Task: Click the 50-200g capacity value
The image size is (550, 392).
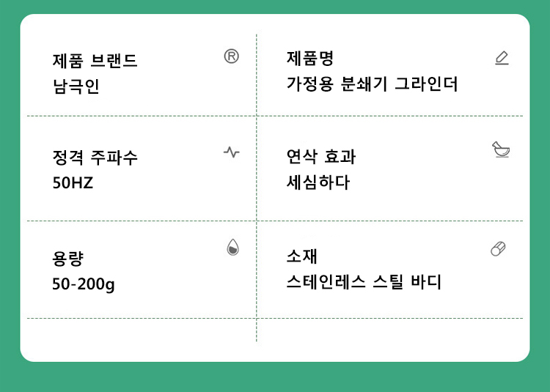Action: pyautogui.click(x=84, y=284)
